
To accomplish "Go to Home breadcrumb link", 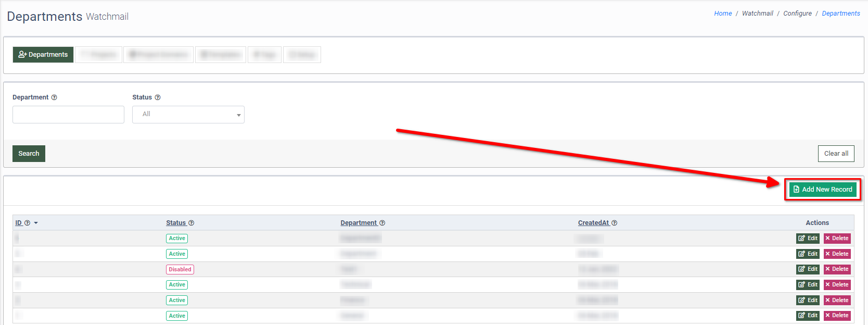I will point(723,14).
